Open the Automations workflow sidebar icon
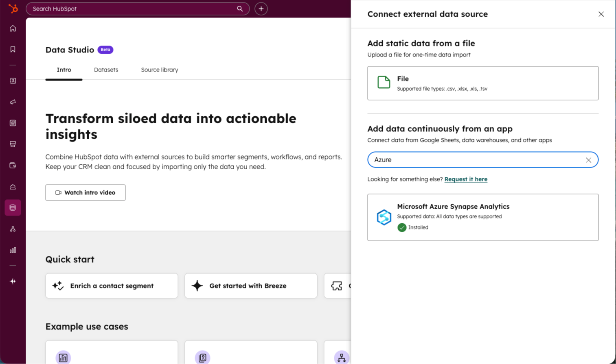Viewport: 616px width, 364px height. [12, 229]
